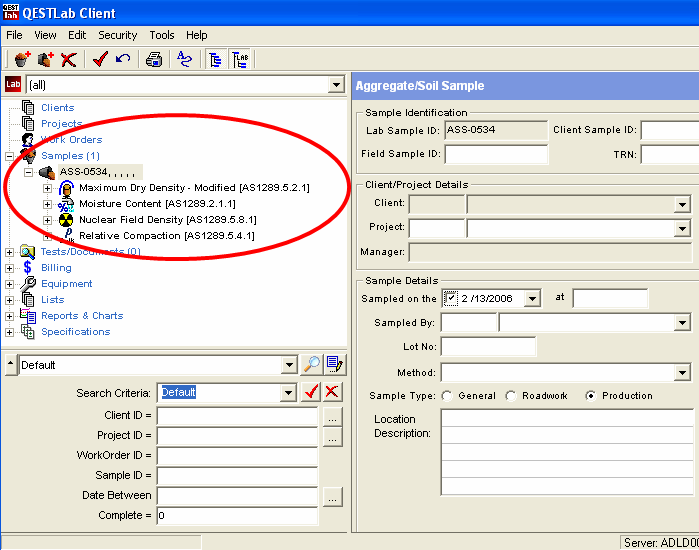Click into the Lot No input field
The width and height of the screenshot is (699, 550).
click(488, 347)
